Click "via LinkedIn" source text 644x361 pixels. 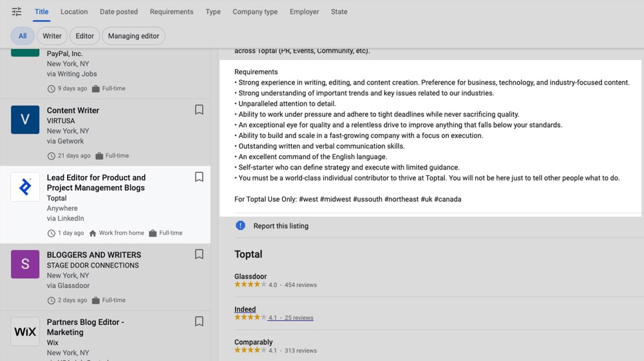click(65, 219)
